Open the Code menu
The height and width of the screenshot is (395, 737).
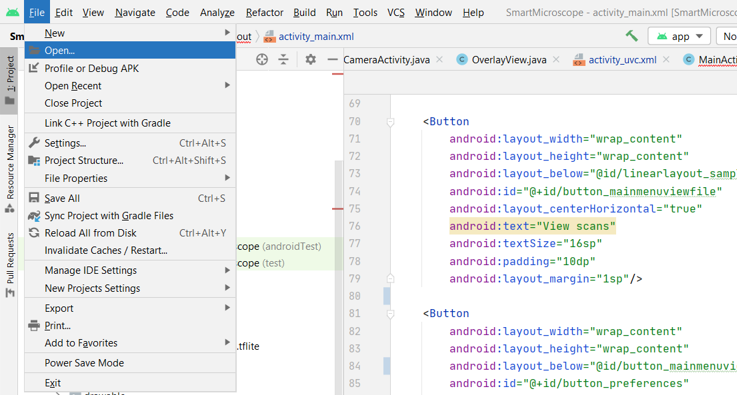point(177,12)
